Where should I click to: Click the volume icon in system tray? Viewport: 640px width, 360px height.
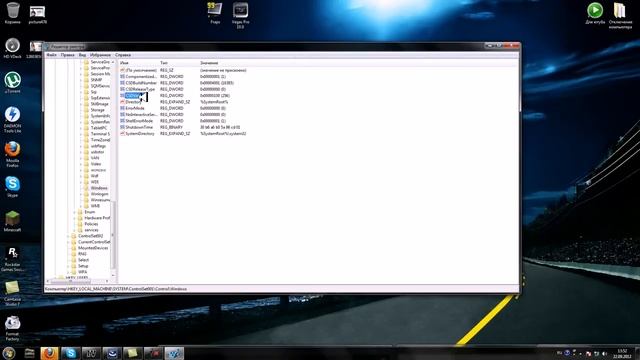pyautogui.click(x=604, y=353)
